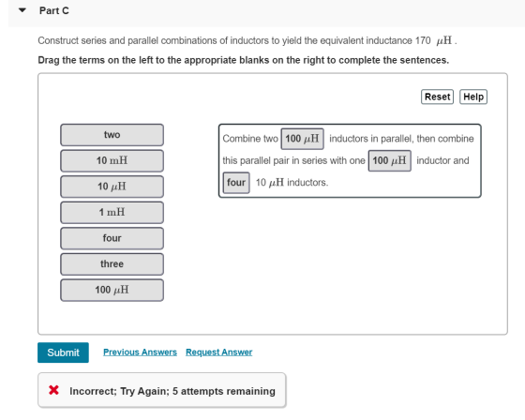Viewport: 525px width, 420px height.
Task: Select the 'four' tile in left list
Action: (x=112, y=238)
